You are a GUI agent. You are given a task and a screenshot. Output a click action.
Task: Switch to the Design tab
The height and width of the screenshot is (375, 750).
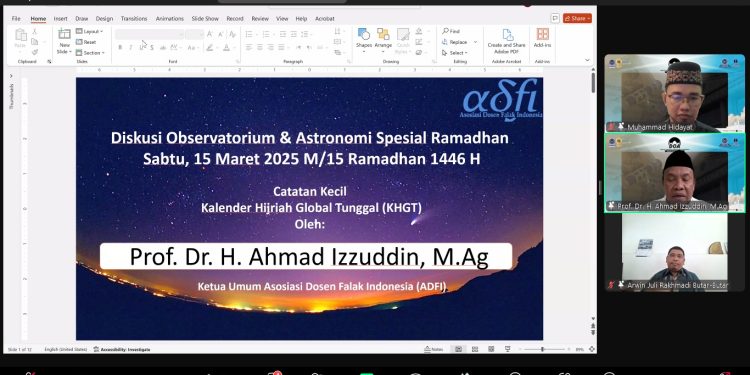click(x=104, y=19)
